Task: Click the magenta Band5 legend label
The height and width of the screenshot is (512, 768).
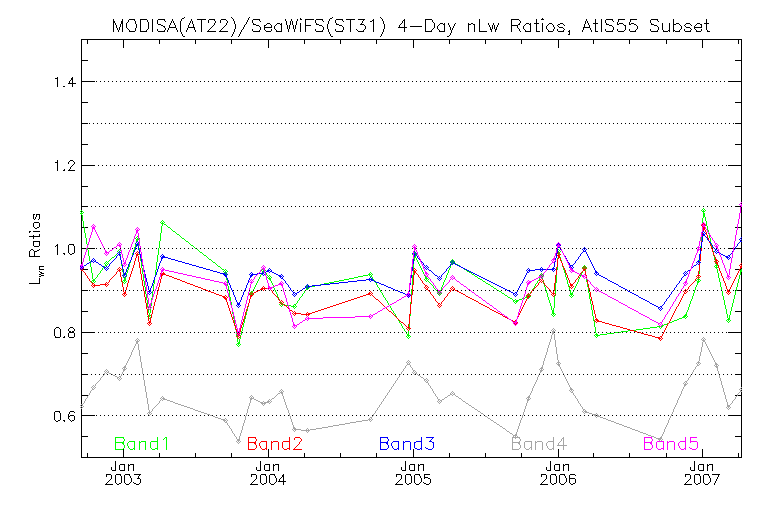Action: point(671,444)
